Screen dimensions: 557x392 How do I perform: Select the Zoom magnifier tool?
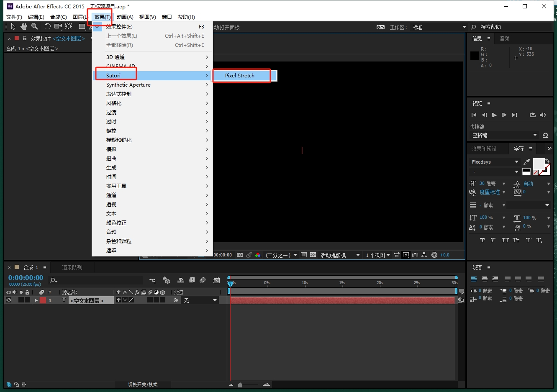[35, 27]
